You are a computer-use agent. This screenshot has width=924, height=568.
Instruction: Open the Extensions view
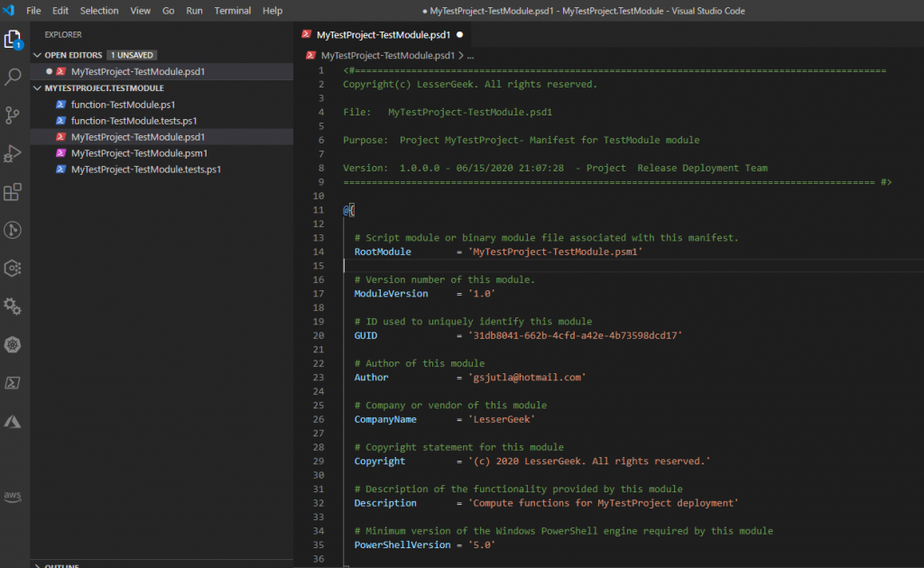click(14, 192)
